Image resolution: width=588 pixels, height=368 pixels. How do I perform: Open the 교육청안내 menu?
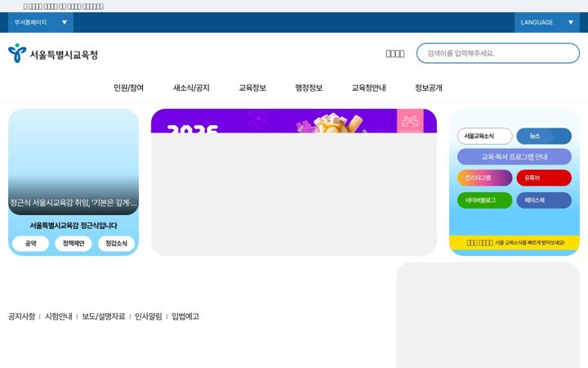pos(368,88)
